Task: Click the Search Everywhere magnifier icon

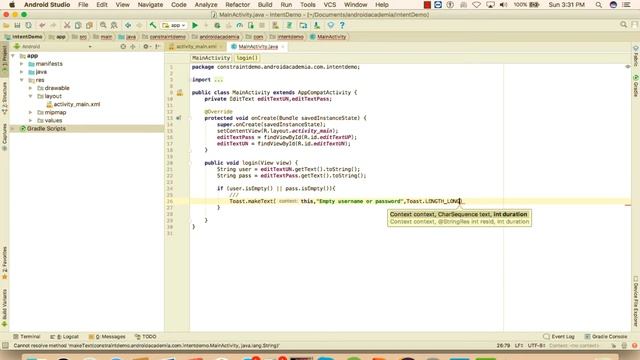Action: coord(623,25)
